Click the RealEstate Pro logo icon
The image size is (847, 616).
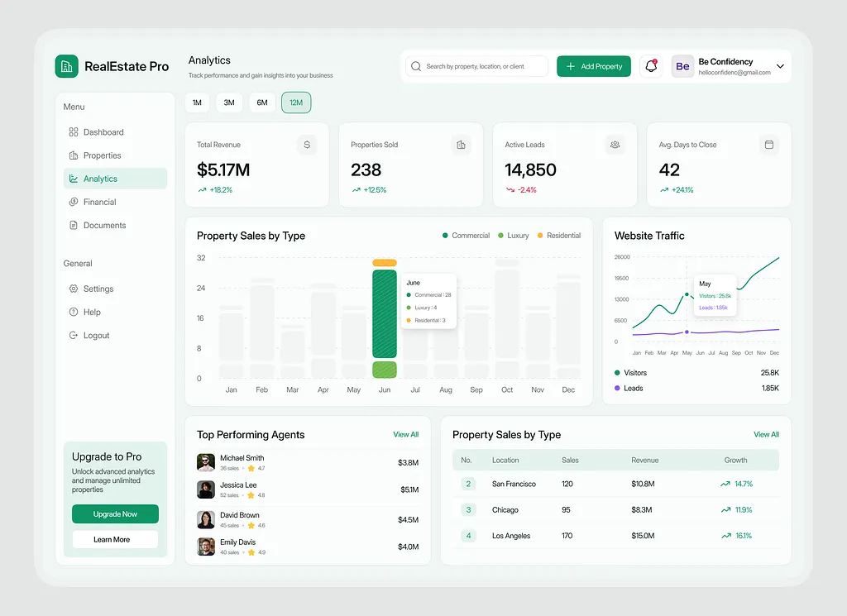point(66,66)
